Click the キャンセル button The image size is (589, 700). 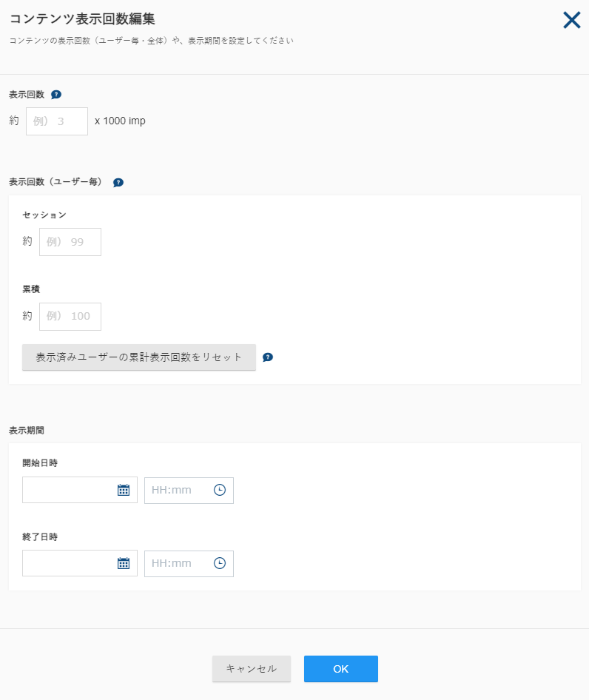coord(252,669)
